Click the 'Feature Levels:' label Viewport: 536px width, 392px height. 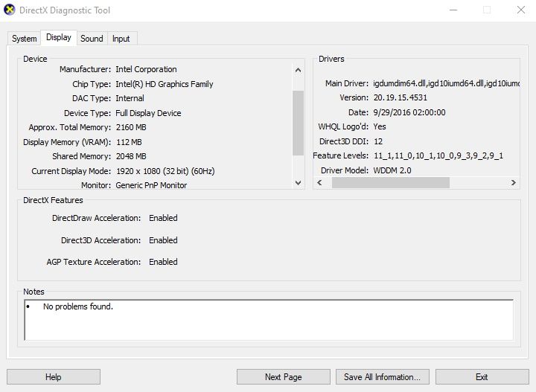pyautogui.click(x=340, y=155)
